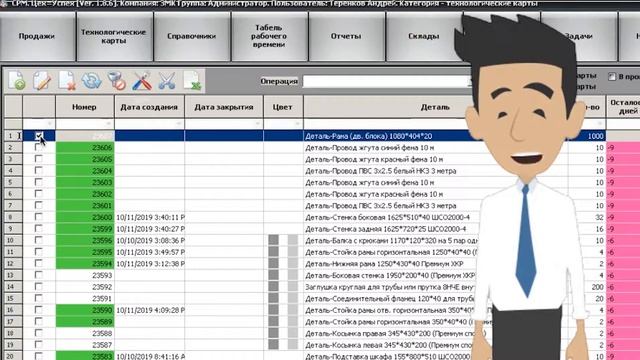
Task: Click number cell 23587
Action: point(85,345)
